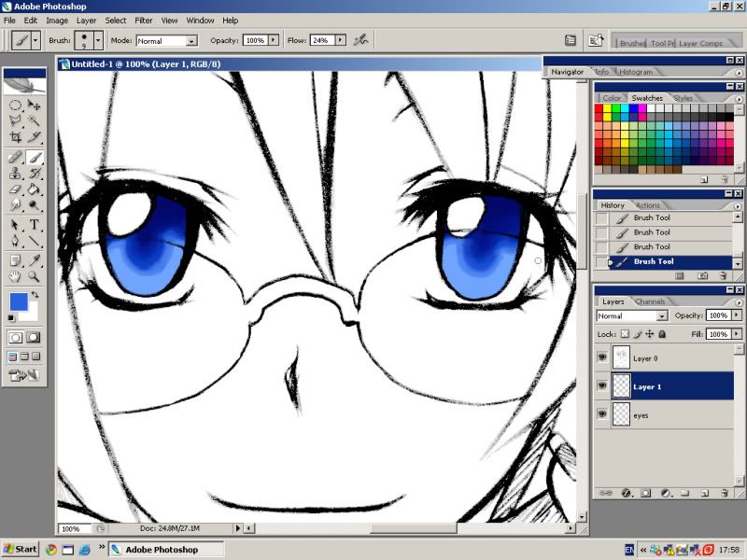Add a layer mask
Image resolution: width=747 pixels, height=560 pixels.
tap(645, 493)
